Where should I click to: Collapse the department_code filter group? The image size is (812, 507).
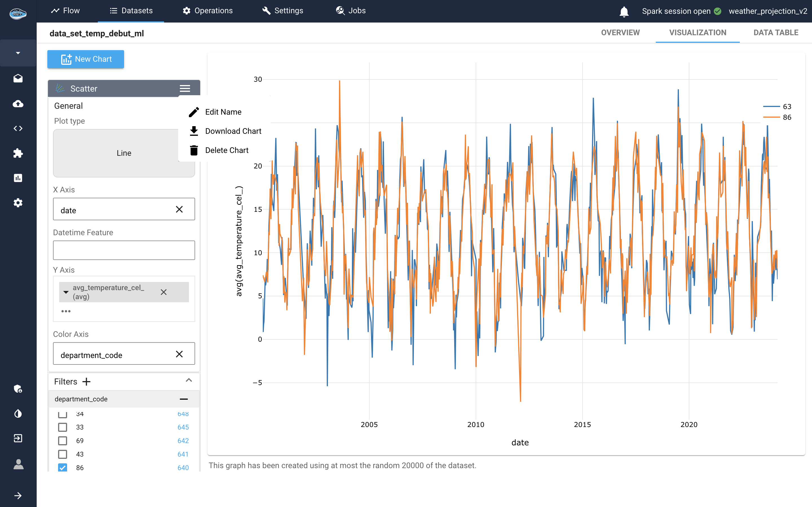point(184,399)
